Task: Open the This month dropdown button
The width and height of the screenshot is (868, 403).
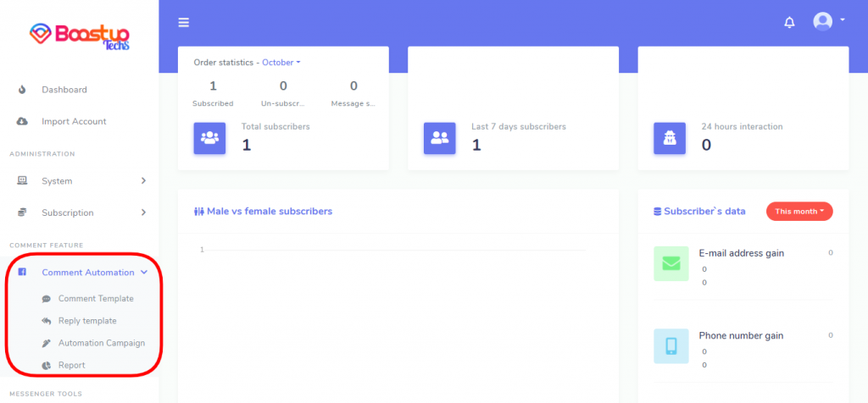Action: click(799, 211)
